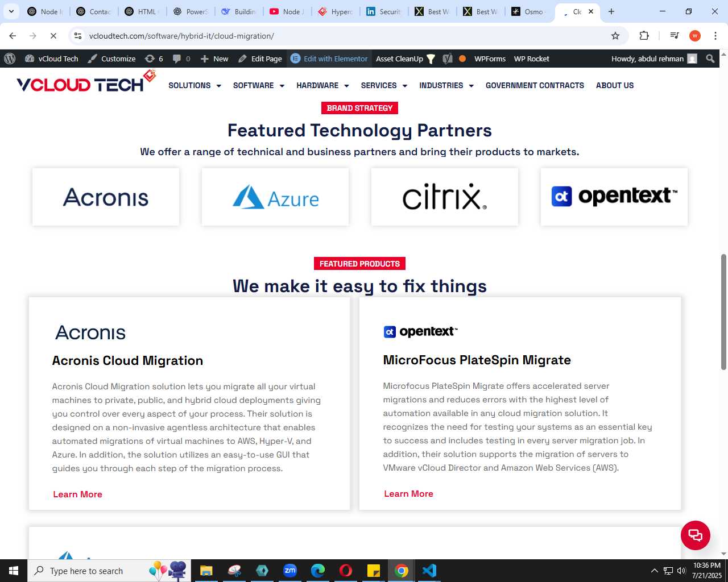The width and height of the screenshot is (728, 582).
Task: Click the Yoast SEO icon in admin bar
Action: point(448,59)
